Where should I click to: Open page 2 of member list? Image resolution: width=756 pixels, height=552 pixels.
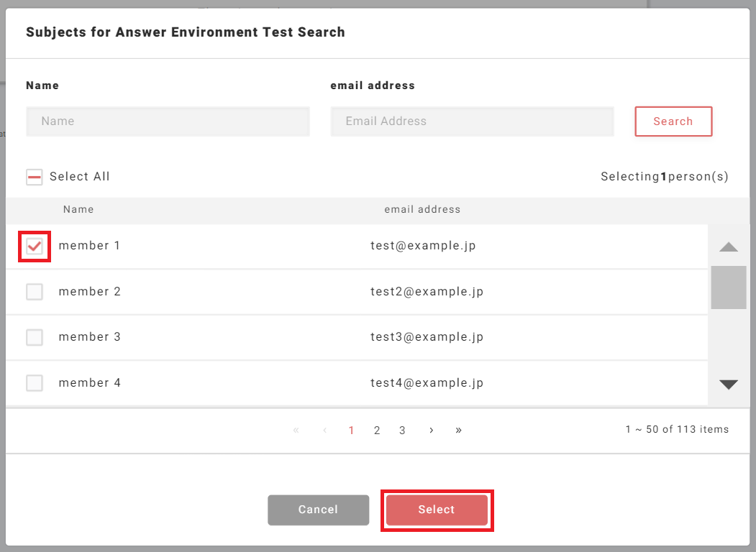[x=377, y=430]
